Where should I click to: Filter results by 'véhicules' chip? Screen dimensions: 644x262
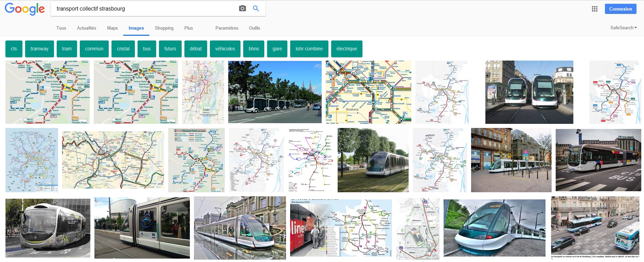[225, 49]
